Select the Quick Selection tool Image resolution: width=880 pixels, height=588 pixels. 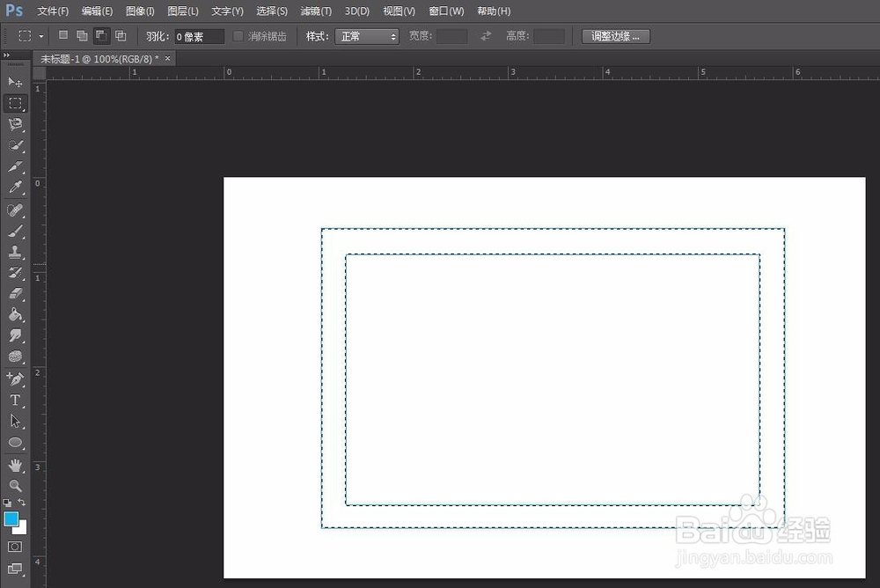pos(15,145)
